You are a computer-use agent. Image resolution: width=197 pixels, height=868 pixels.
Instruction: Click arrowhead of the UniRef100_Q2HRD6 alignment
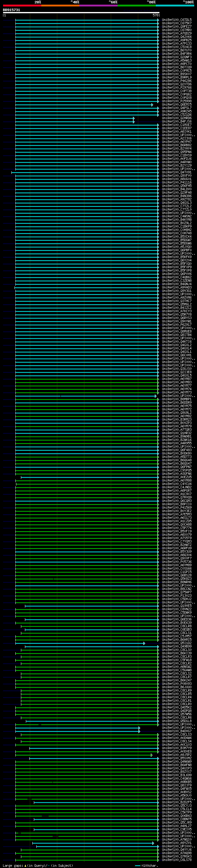134,118
